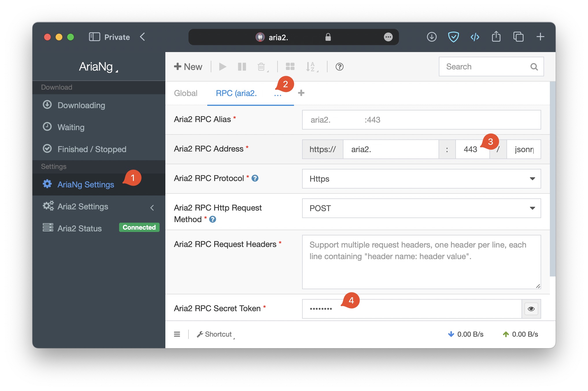Click the grid select-all icon
The width and height of the screenshot is (588, 391).
(290, 67)
